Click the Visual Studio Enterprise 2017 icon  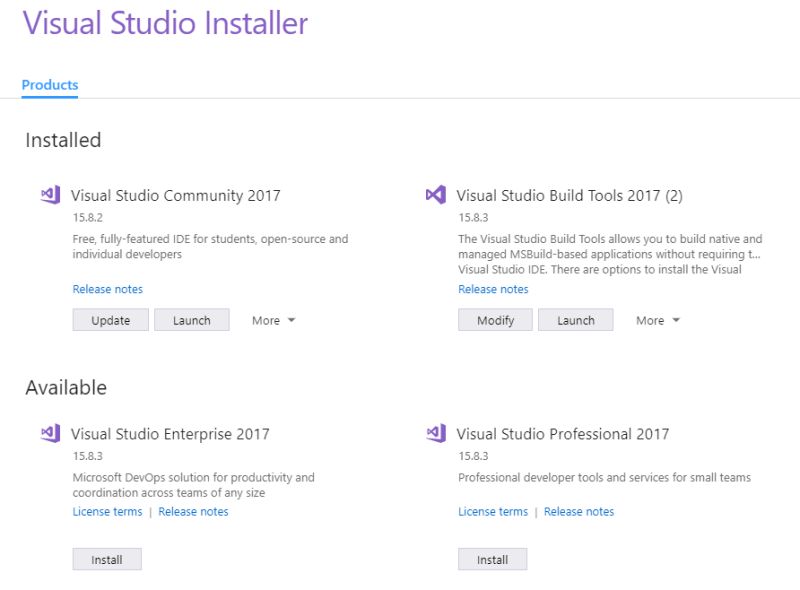(x=52, y=434)
